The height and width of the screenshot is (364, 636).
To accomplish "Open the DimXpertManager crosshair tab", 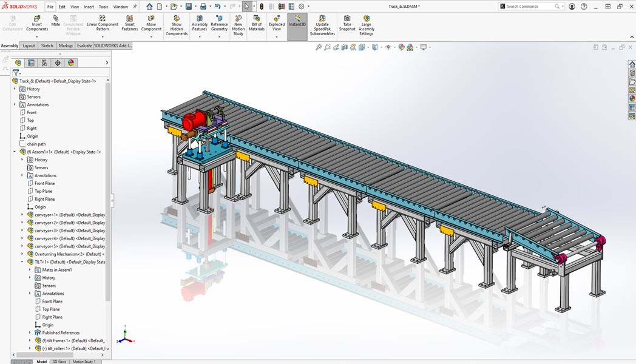I will 58,63.
